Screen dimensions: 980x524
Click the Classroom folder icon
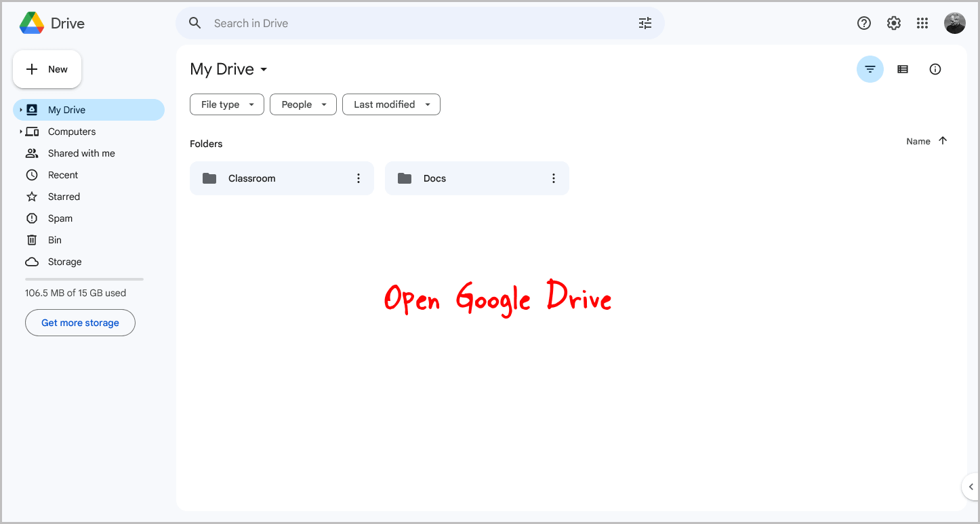[209, 178]
